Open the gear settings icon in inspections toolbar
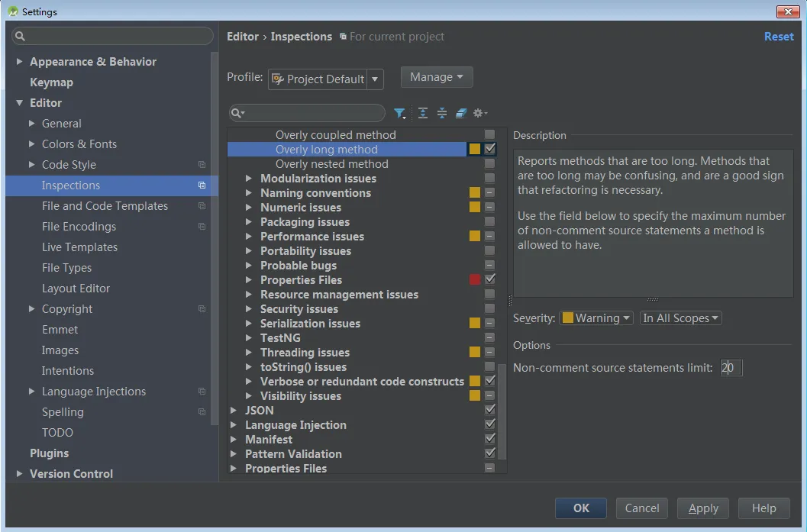 479,114
